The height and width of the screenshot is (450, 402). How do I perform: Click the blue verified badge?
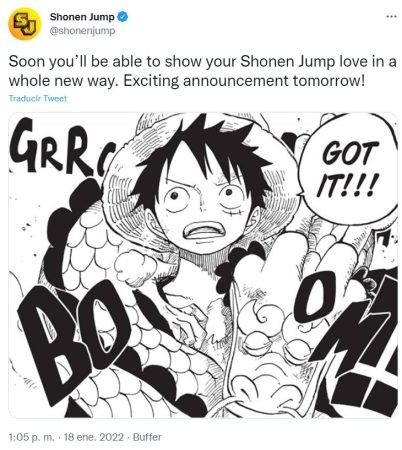[x=123, y=17]
